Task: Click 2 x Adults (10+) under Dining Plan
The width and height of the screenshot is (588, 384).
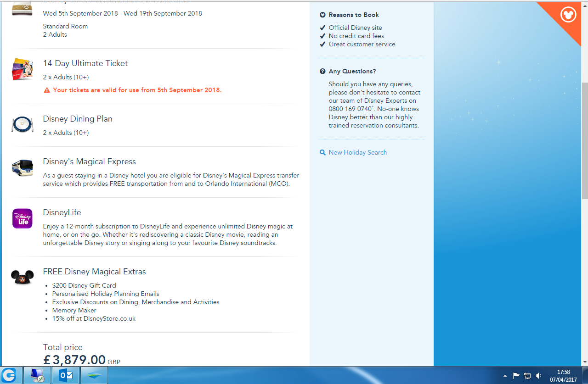Action: click(66, 133)
